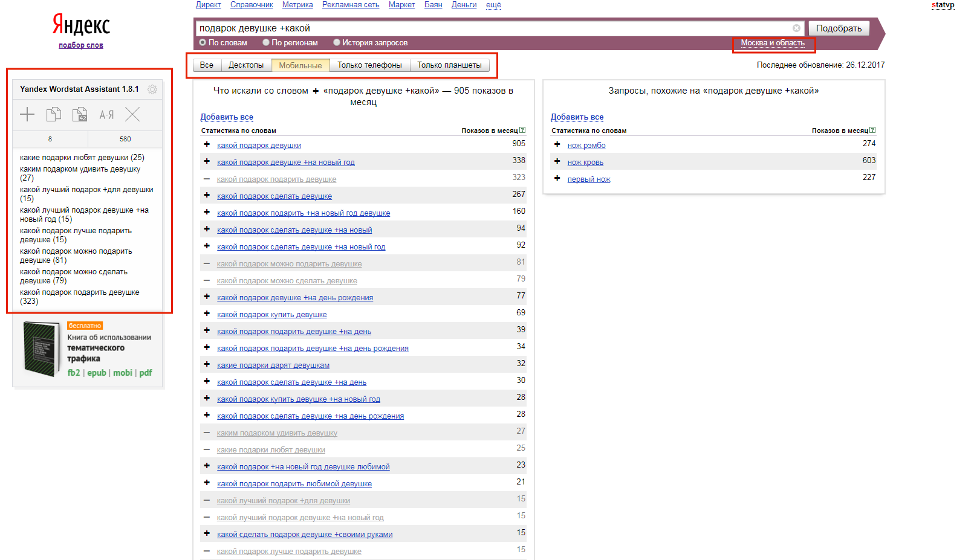The image size is (974, 560).
Task: Copy phrases with frequencies using 42 icon
Action: [80, 114]
